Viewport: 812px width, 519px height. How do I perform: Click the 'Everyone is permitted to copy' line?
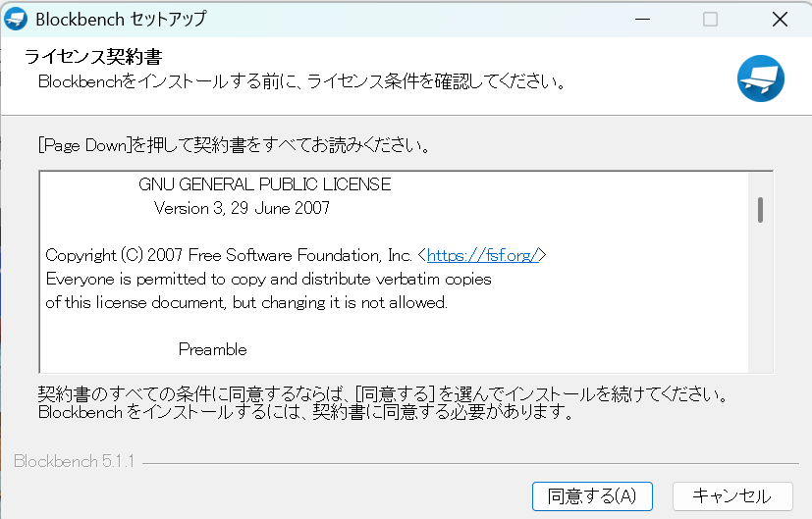268,279
